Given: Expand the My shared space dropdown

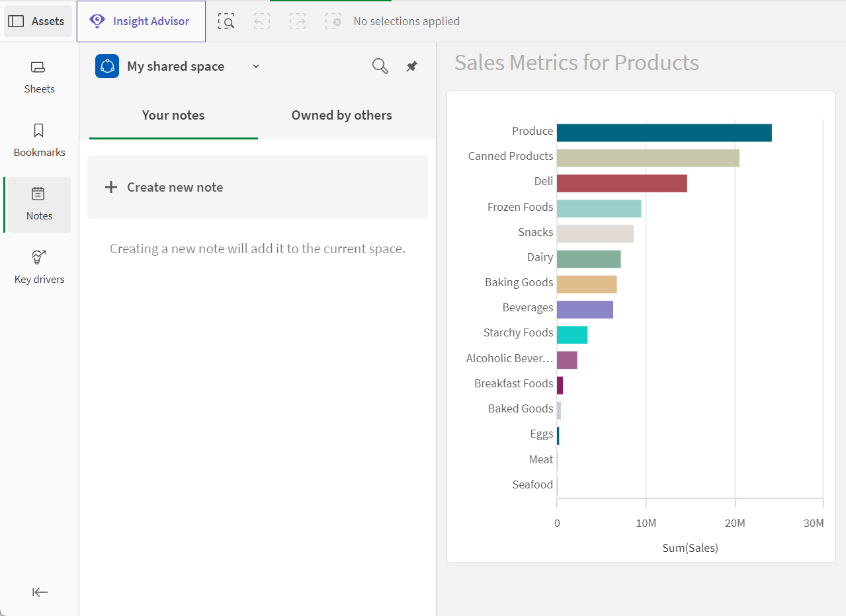Looking at the screenshot, I should pos(256,66).
